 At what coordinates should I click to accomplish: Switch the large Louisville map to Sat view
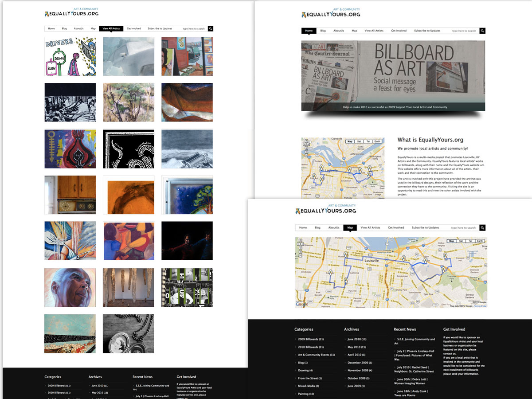pyautogui.click(x=460, y=241)
